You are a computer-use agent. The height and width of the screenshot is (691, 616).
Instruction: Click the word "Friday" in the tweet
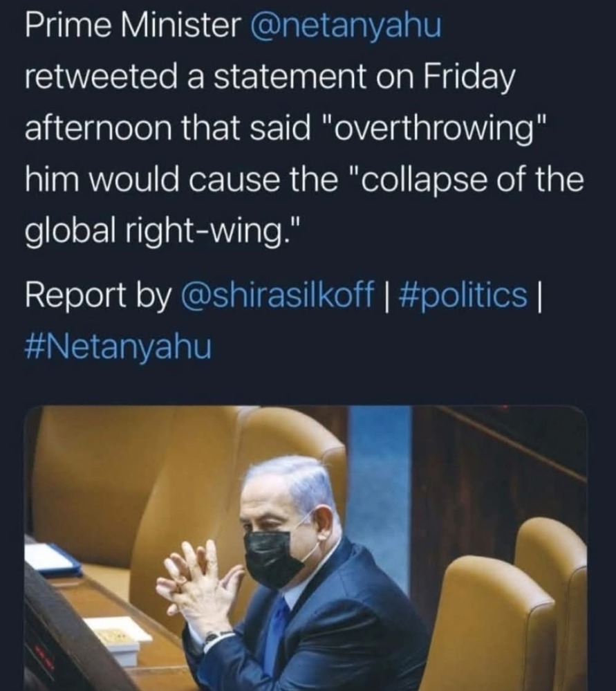coord(473,79)
